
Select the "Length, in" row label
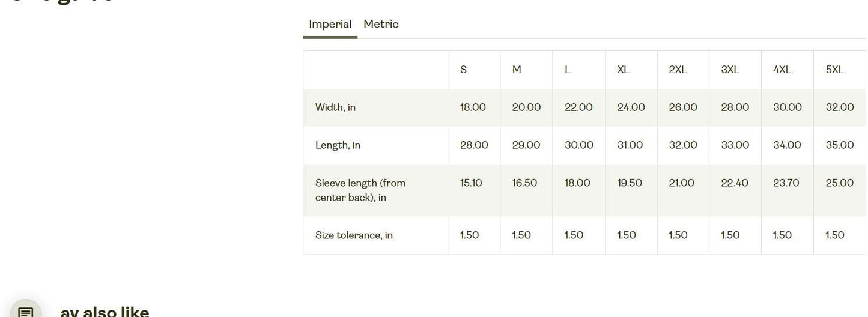pyautogui.click(x=338, y=145)
